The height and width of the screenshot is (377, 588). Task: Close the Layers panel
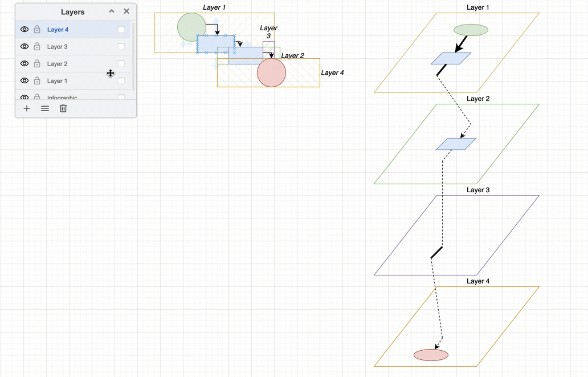(x=126, y=11)
